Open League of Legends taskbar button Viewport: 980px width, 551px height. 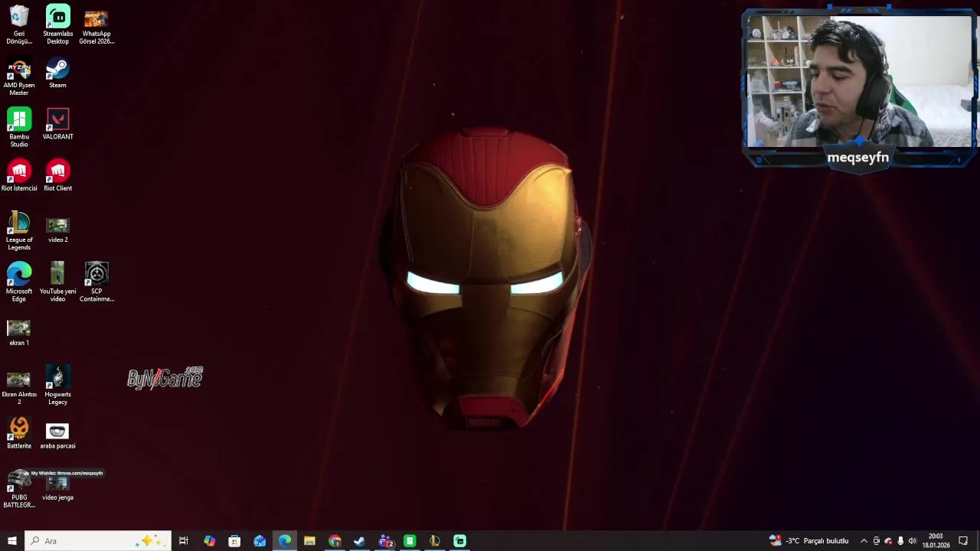click(x=435, y=541)
